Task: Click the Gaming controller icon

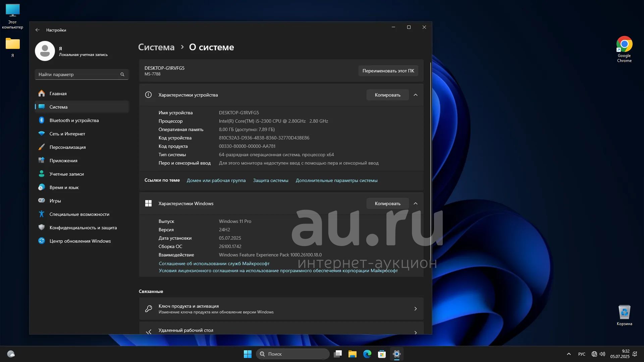Action: (42, 200)
